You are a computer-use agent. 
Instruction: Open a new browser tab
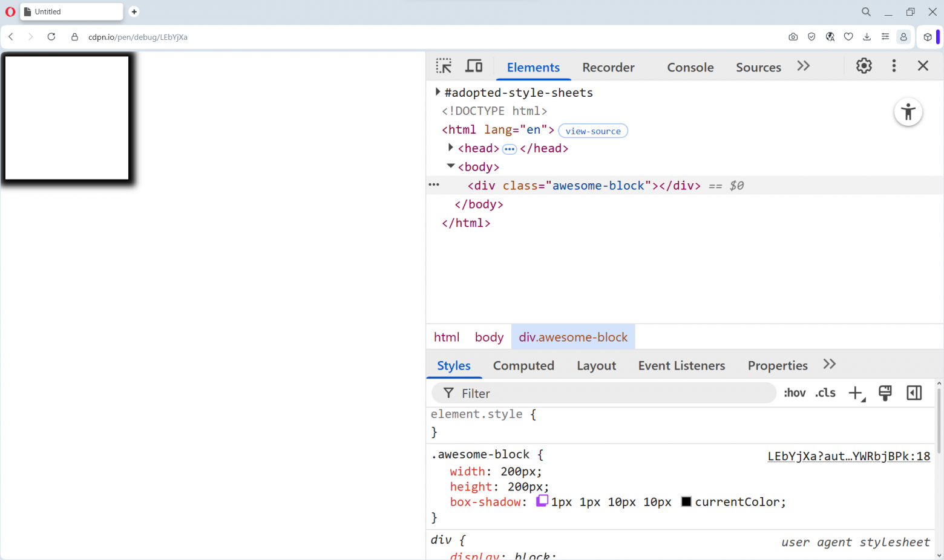coord(134,11)
